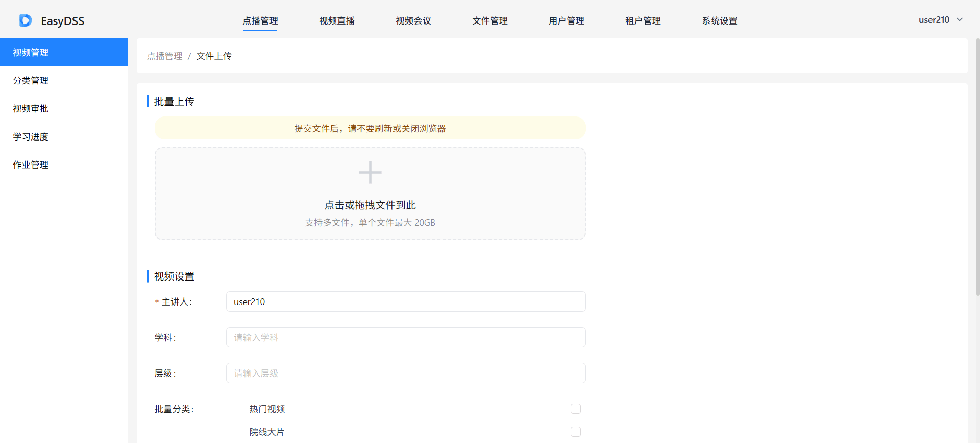This screenshot has height=444, width=980.
Task: Click the 文件上传 breadcrumb text
Action: pos(214,56)
